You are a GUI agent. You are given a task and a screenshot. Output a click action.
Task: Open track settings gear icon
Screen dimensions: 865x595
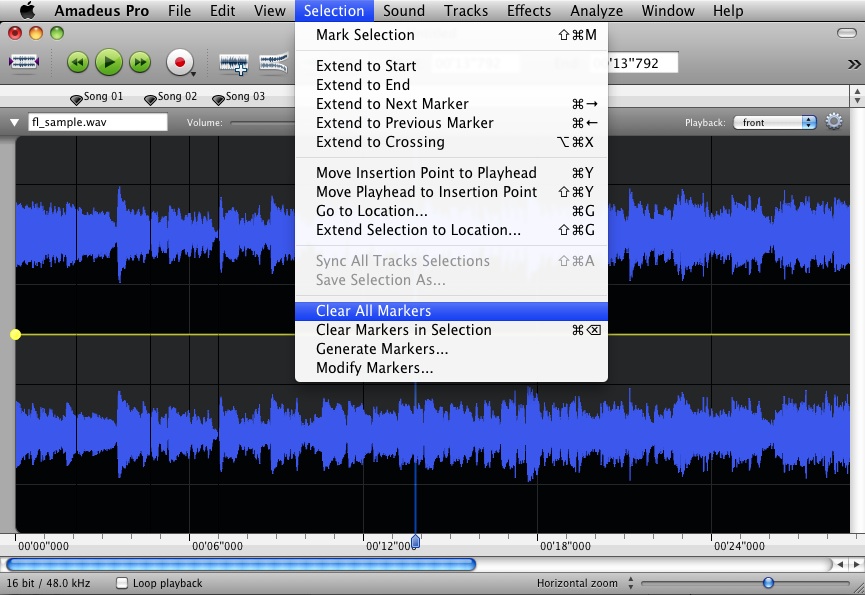834,121
